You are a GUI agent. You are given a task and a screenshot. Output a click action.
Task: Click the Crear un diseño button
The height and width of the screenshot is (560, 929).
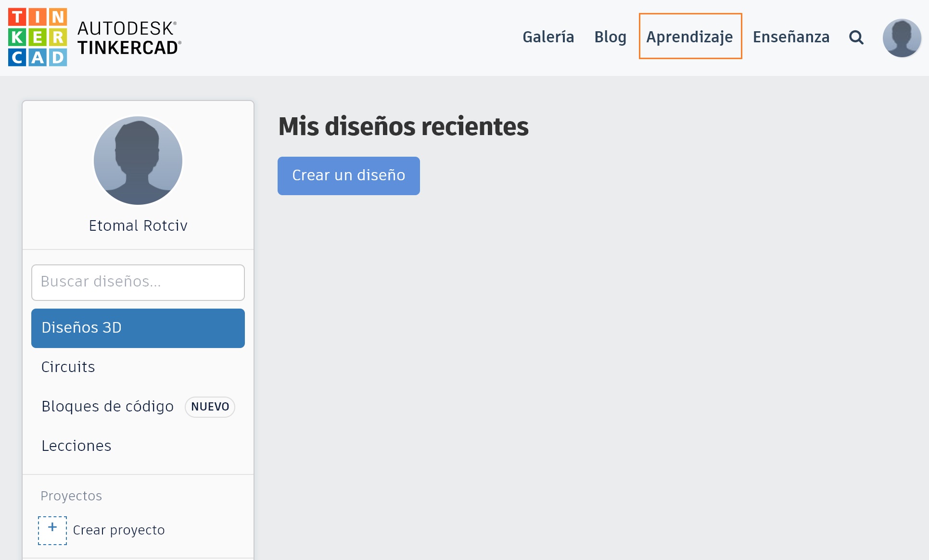click(x=348, y=175)
